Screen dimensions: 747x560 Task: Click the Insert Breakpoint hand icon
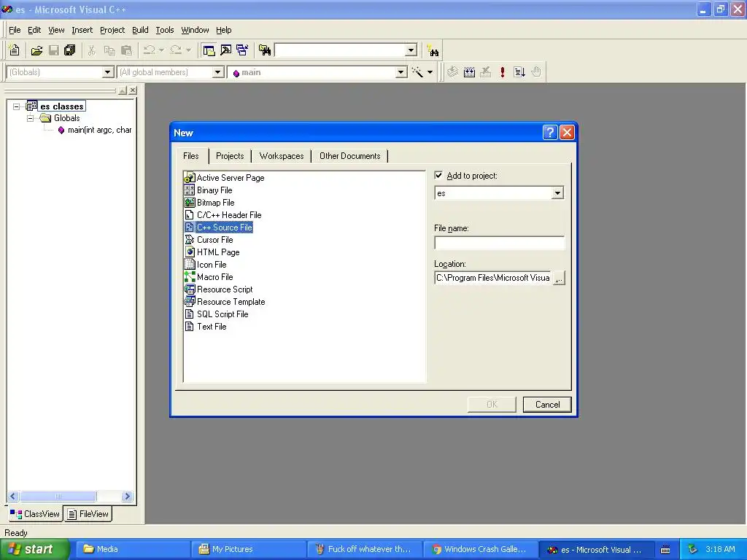point(536,72)
